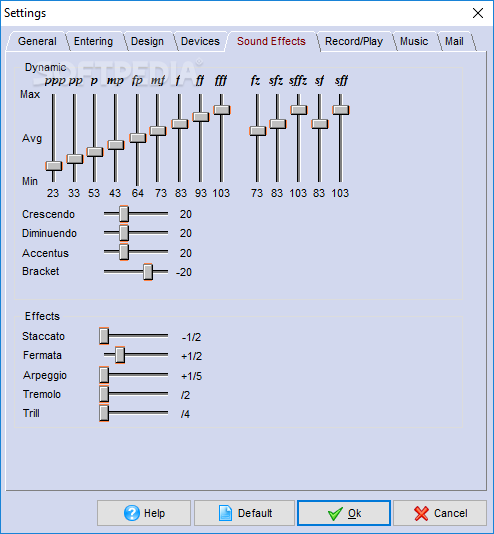This screenshot has height=534, width=494.
Task: Click the Accentus label
Action: [45, 253]
